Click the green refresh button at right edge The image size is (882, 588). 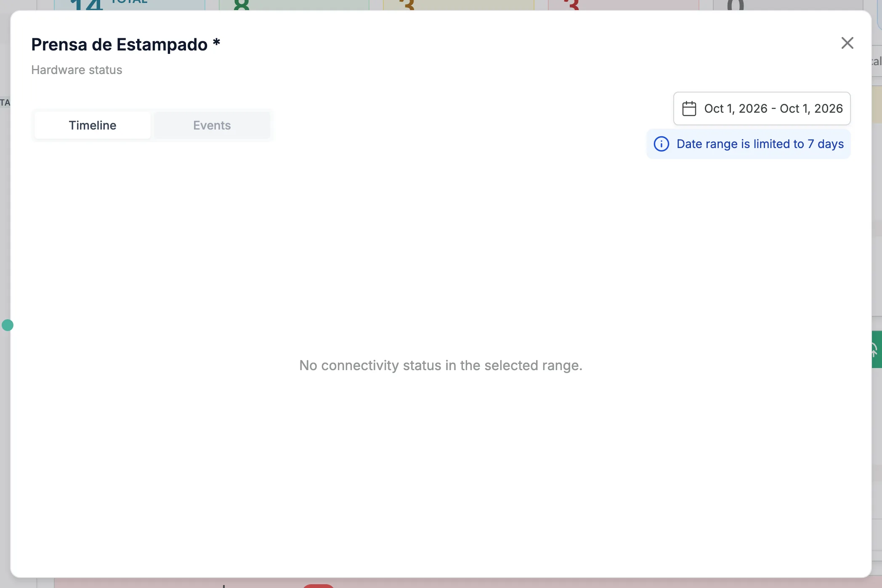tap(877, 350)
